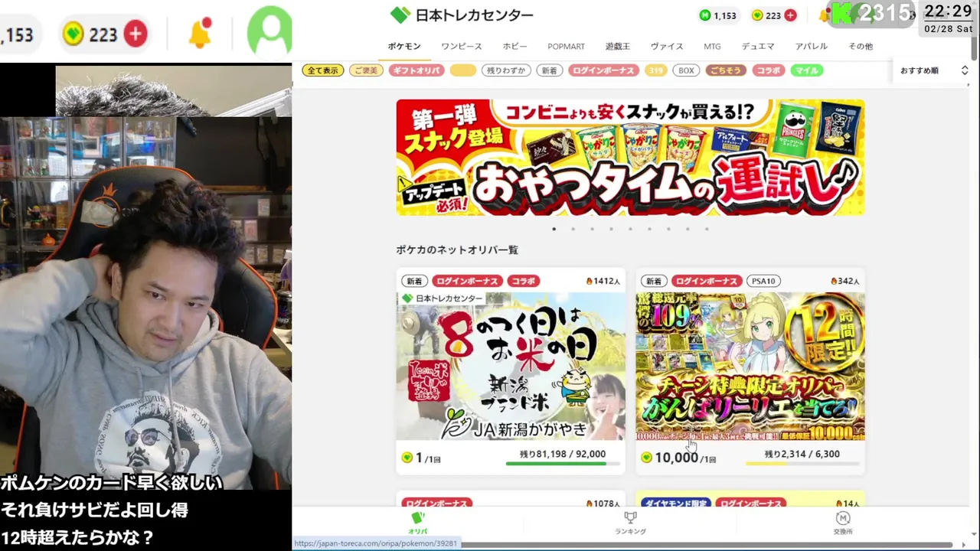Click the 22:29 clock overlay
Screen dimensions: 980x551
(948, 11)
